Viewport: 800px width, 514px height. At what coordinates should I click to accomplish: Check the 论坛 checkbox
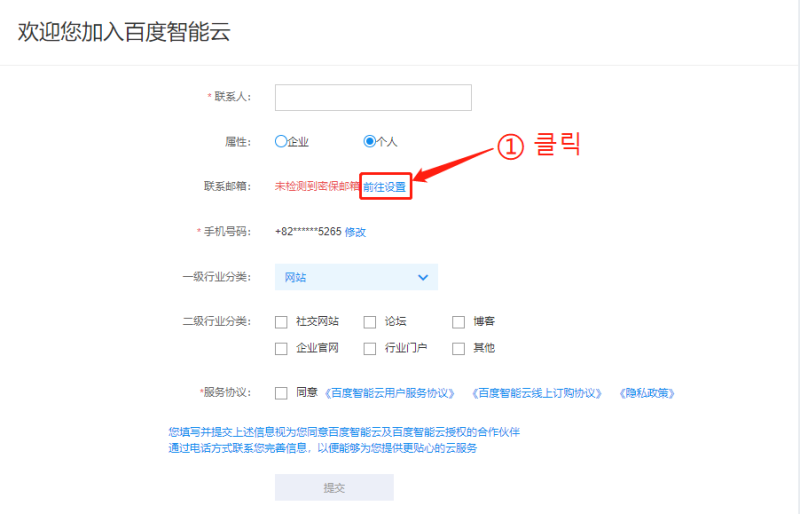(x=369, y=322)
